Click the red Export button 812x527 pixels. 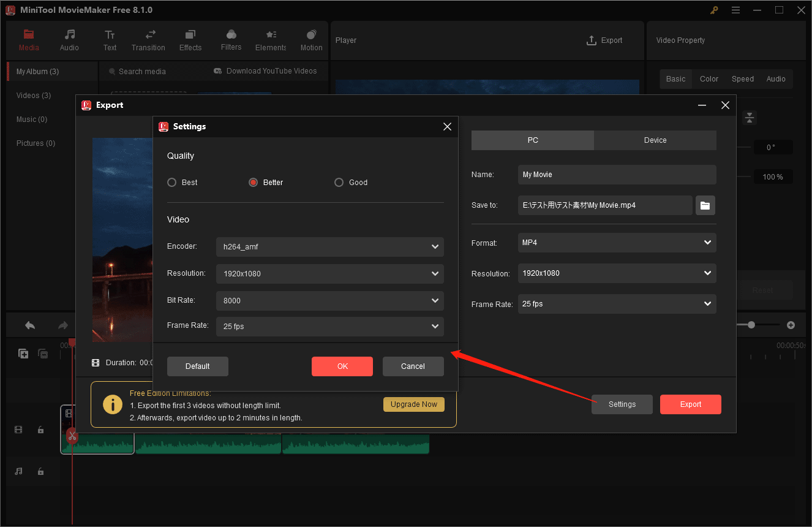tap(691, 404)
